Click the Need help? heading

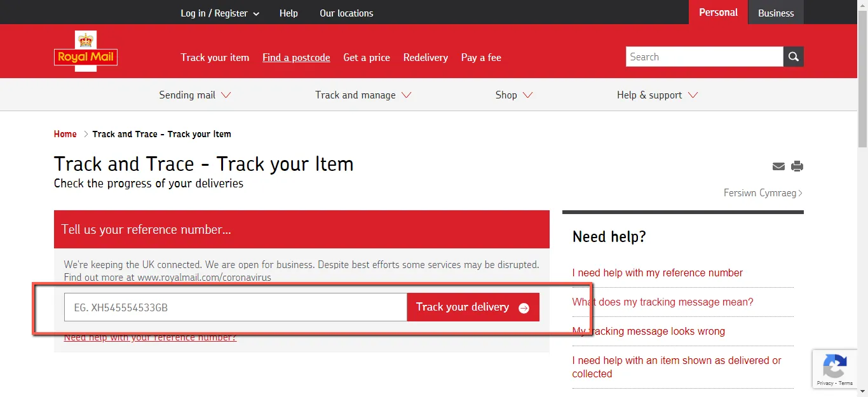point(609,237)
